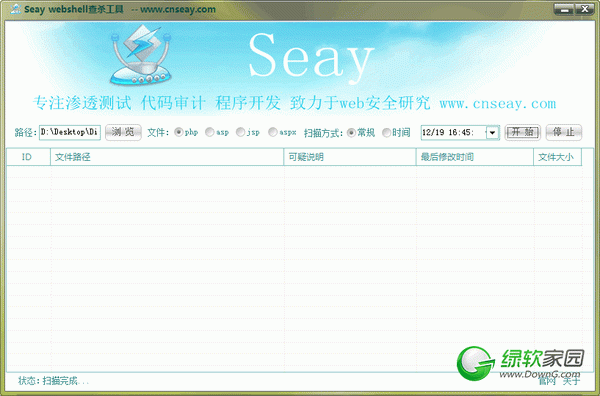The image size is (600, 396).
Task: Set scan mode to 常规
Action: coord(351,132)
